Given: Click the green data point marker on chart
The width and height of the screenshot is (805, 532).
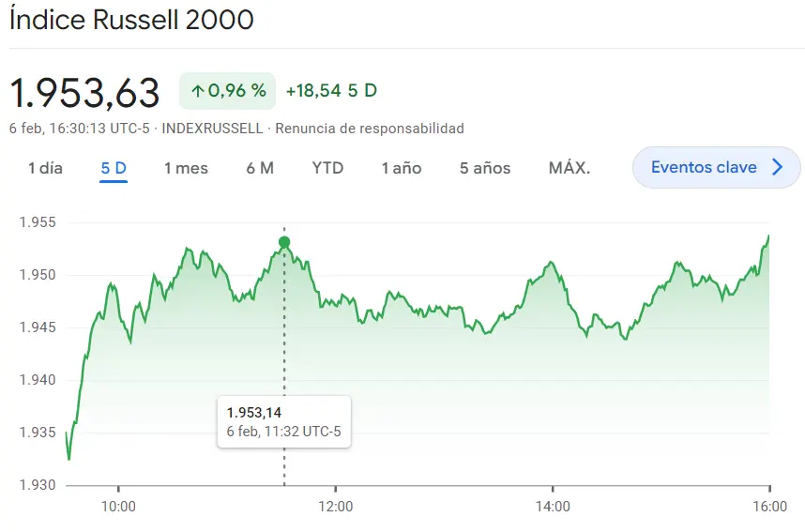Looking at the screenshot, I should [x=284, y=242].
